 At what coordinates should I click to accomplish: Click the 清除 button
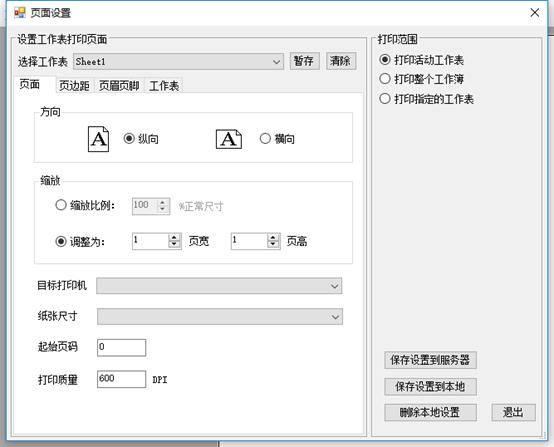341,61
